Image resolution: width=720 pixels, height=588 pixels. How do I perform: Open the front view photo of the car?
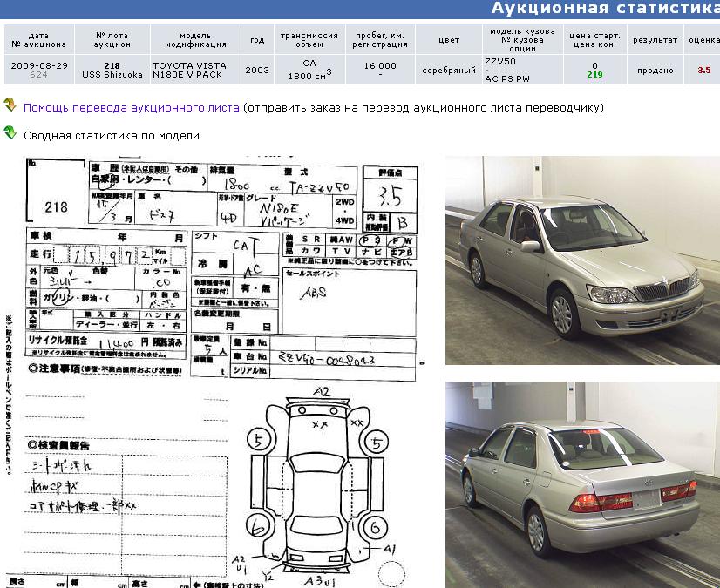582,260
